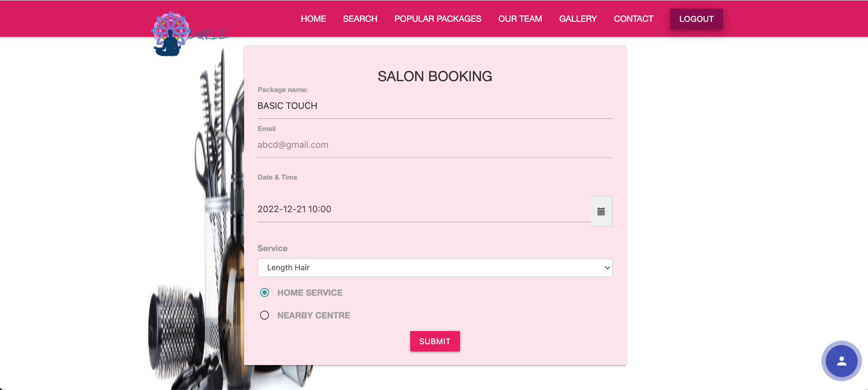The image size is (868, 390).
Task: Submit the salon booking form
Action: [x=435, y=341]
